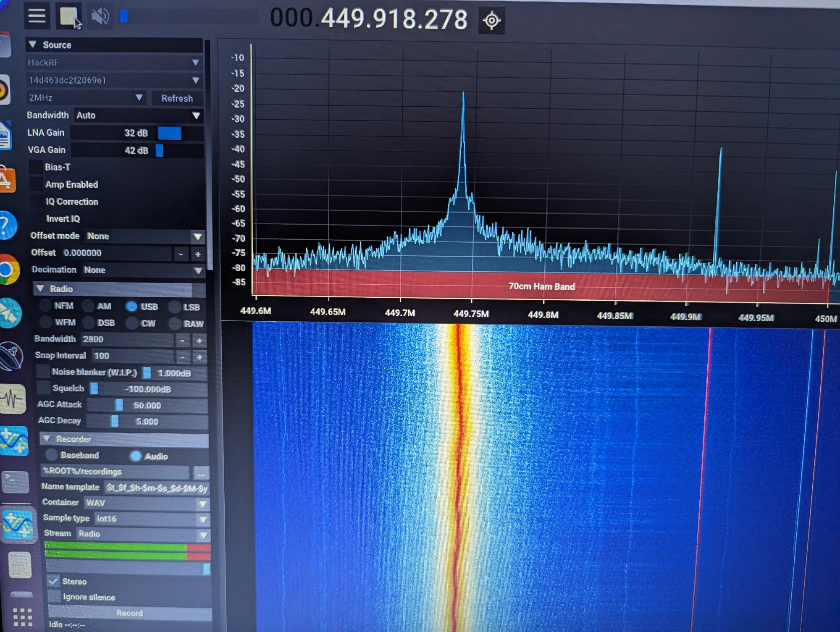
Task: Toggle the Invert IQ checkbox
Action: coord(37,219)
